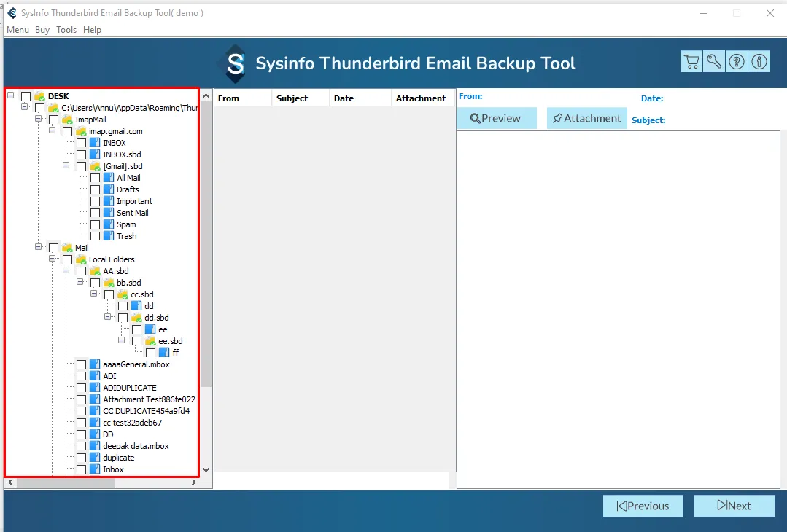Click the shopping cart buy icon
Viewport: 787px width, 532px height.
[691, 62]
